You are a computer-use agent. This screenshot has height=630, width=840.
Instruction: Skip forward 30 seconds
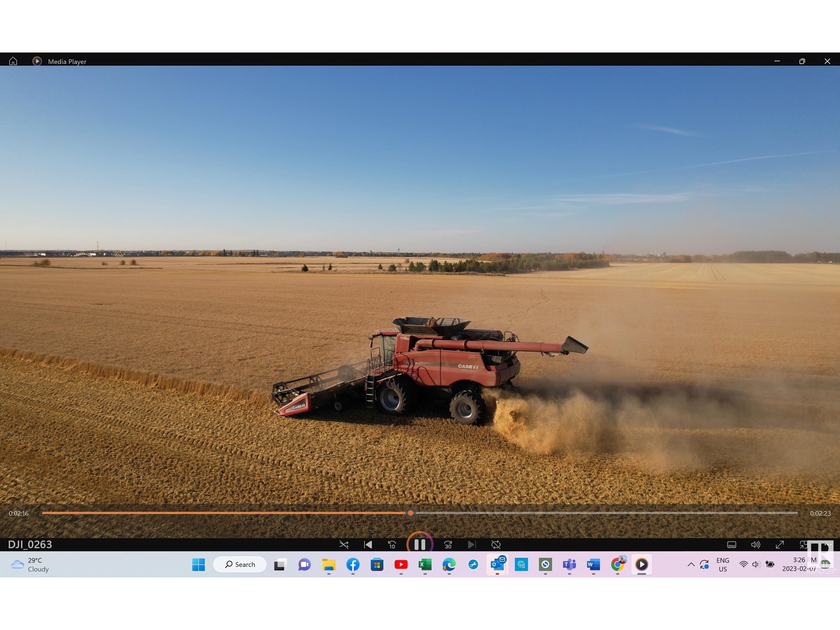(x=448, y=545)
